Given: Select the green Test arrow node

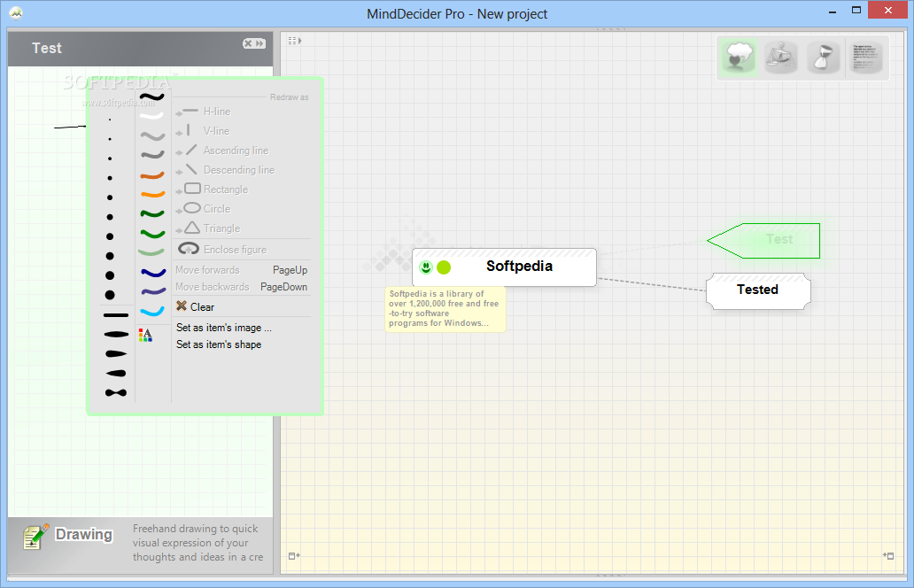Looking at the screenshot, I should point(763,240).
